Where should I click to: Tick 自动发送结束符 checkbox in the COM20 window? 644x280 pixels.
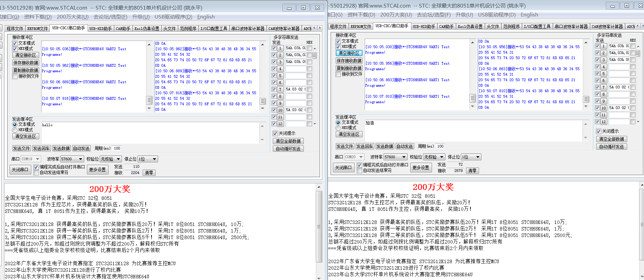click(x=359, y=171)
